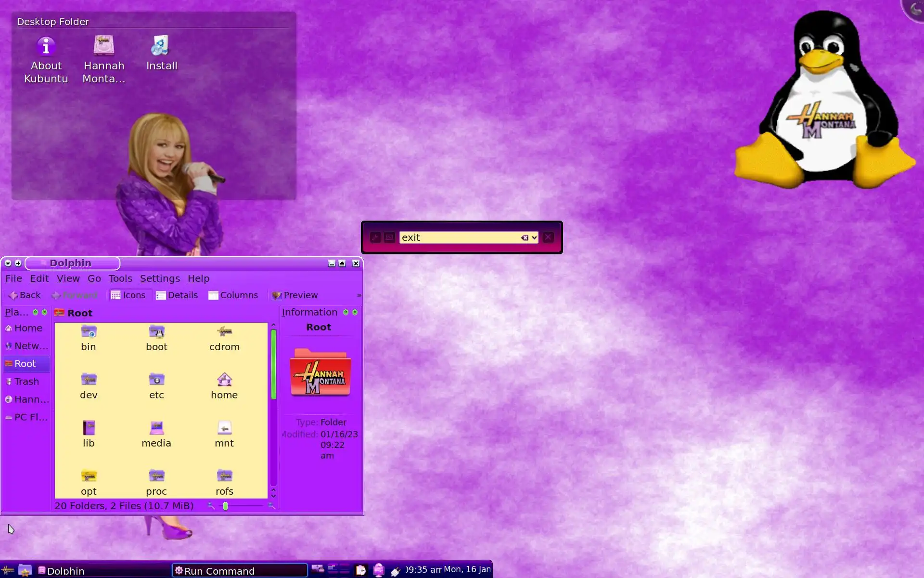The width and height of the screenshot is (924, 578).
Task: Toggle the Preview button in the toolbar
Action: tap(295, 295)
